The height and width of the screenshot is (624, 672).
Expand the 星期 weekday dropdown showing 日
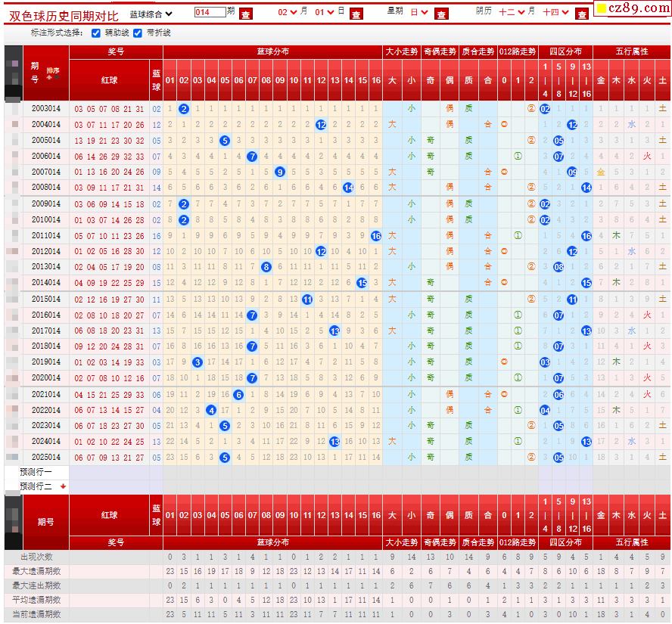[418, 13]
